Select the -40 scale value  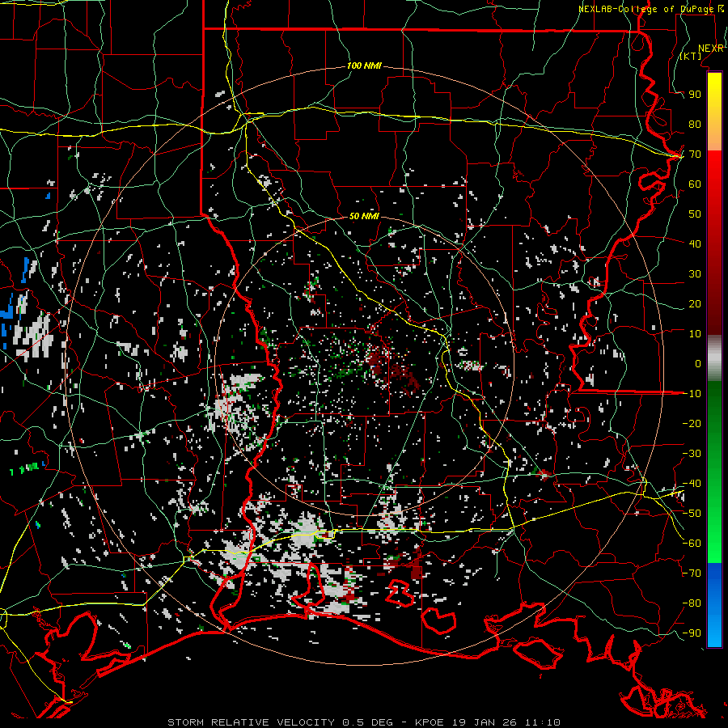coord(692,484)
